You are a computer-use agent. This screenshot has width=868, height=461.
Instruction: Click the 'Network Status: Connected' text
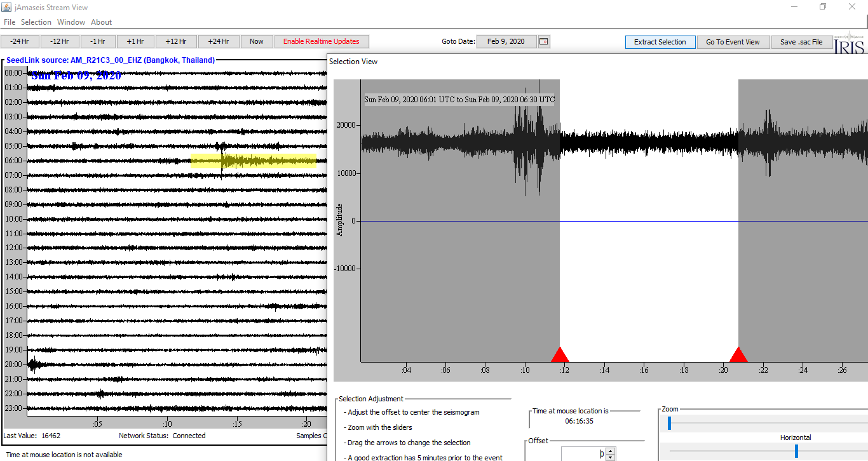click(162, 436)
